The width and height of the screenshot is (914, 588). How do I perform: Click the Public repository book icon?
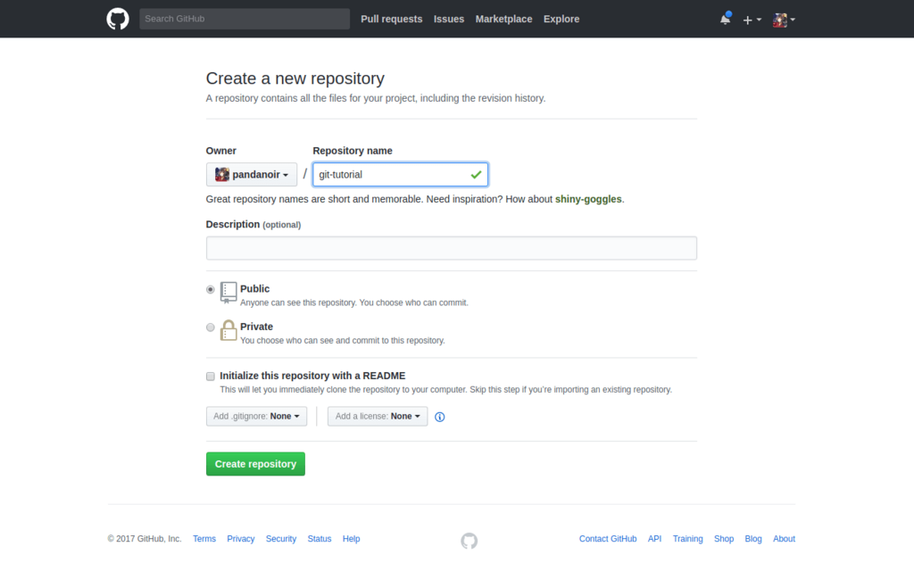[228, 293]
